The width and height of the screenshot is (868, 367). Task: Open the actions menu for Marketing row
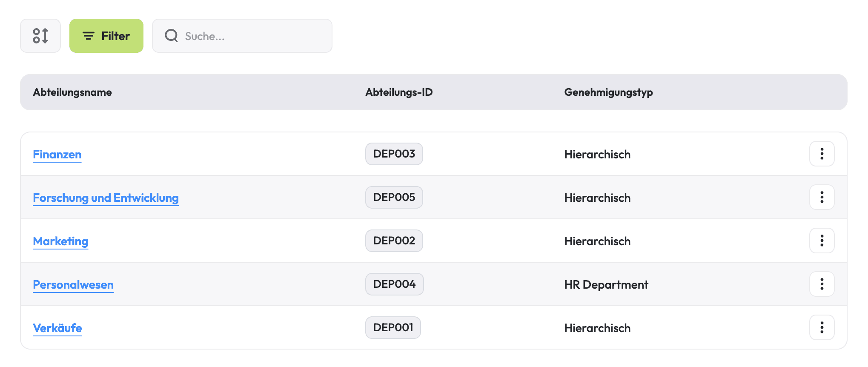click(x=822, y=241)
